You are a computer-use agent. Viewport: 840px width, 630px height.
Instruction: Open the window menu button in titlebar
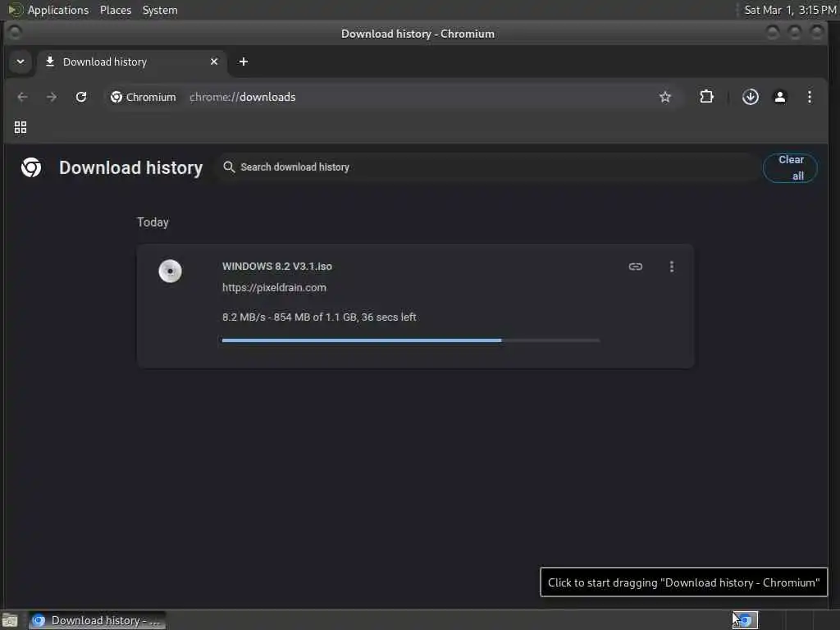click(15, 33)
